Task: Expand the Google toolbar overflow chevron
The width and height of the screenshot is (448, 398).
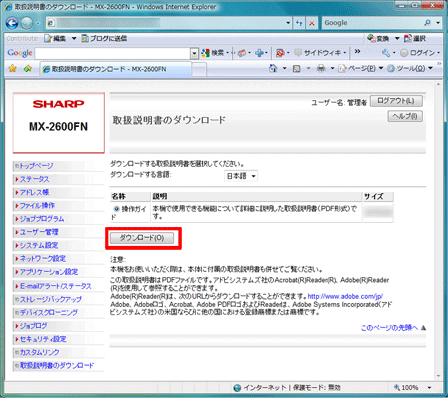Action: (x=357, y=52)
